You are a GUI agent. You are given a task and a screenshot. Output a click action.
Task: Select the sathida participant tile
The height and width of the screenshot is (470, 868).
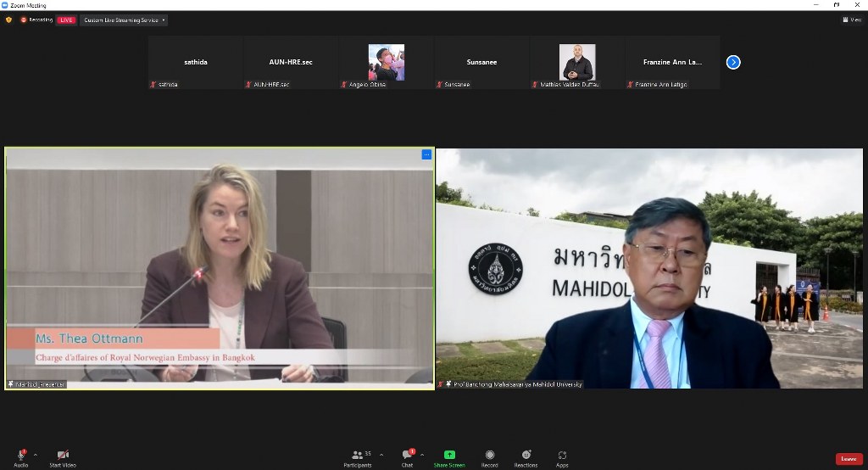click(196, 63)
